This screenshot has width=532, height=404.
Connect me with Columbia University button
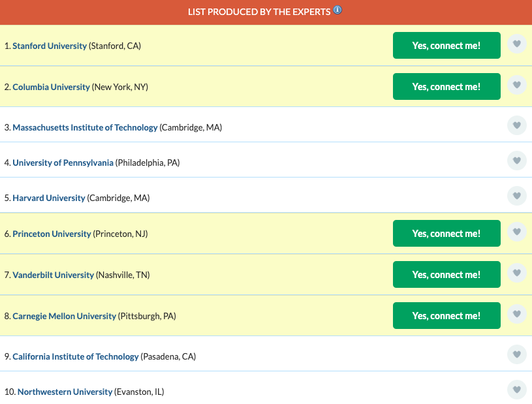pos(446,87)
